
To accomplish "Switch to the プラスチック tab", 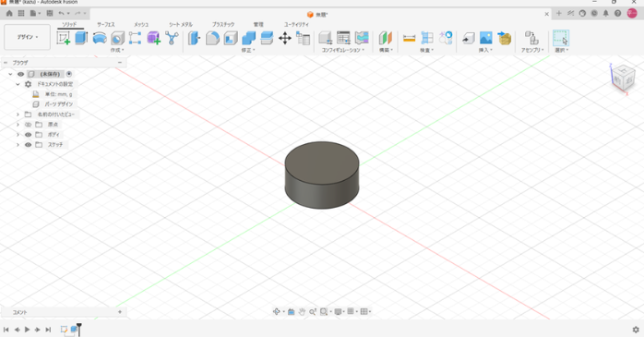I will click(223, 25).
